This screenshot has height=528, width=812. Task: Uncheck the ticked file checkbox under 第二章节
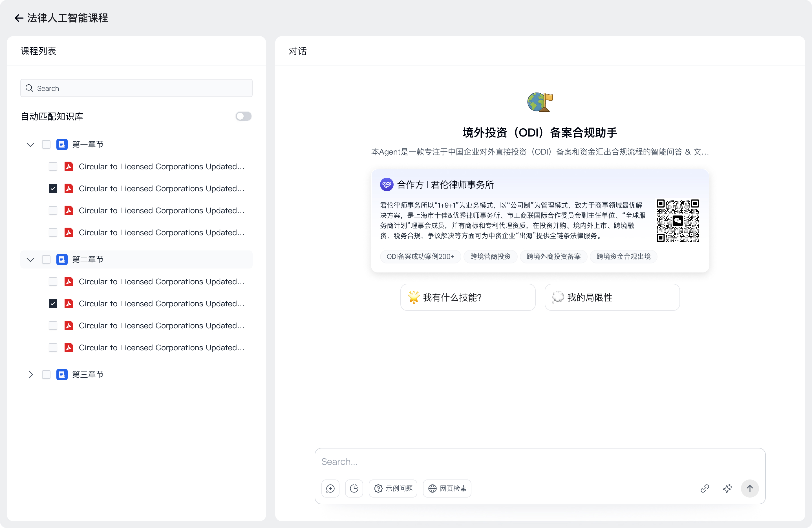(53, 303)
